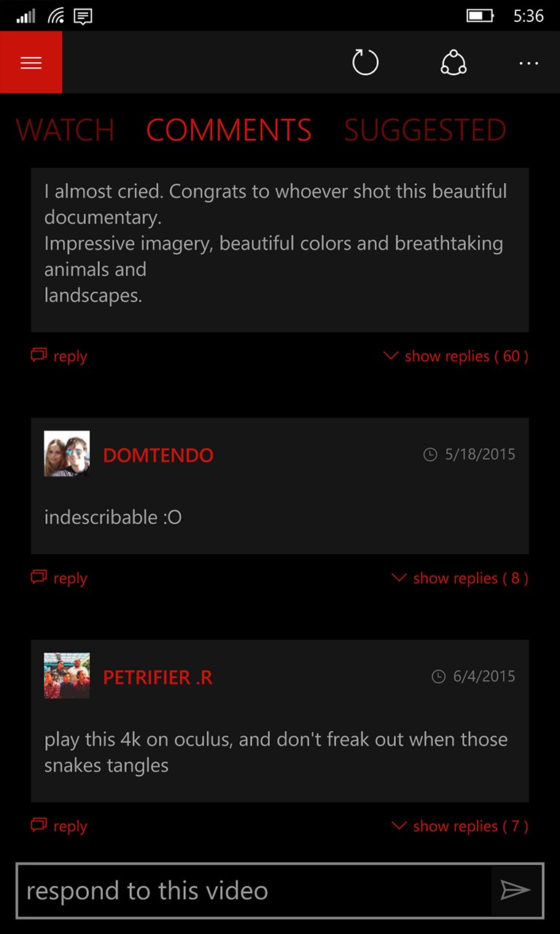Expand show replies ( 60 )
Viewport: 560px width, 934px height.
point(456,356)
